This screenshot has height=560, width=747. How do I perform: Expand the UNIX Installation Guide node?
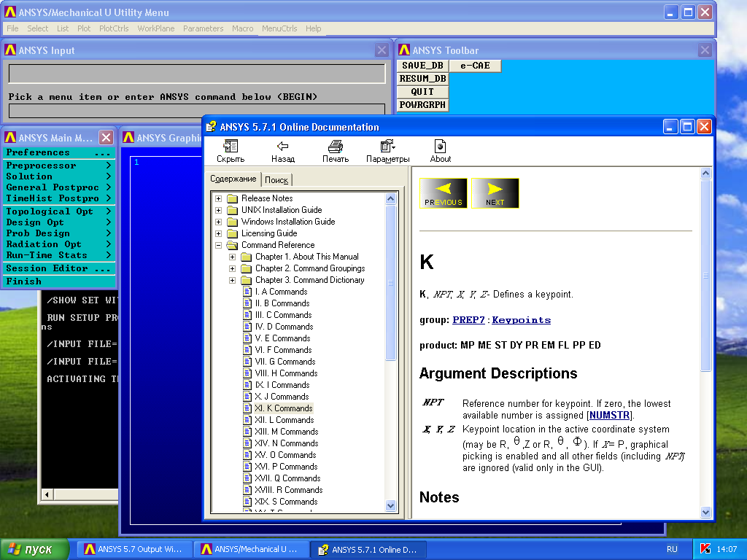tap(218, 210)
